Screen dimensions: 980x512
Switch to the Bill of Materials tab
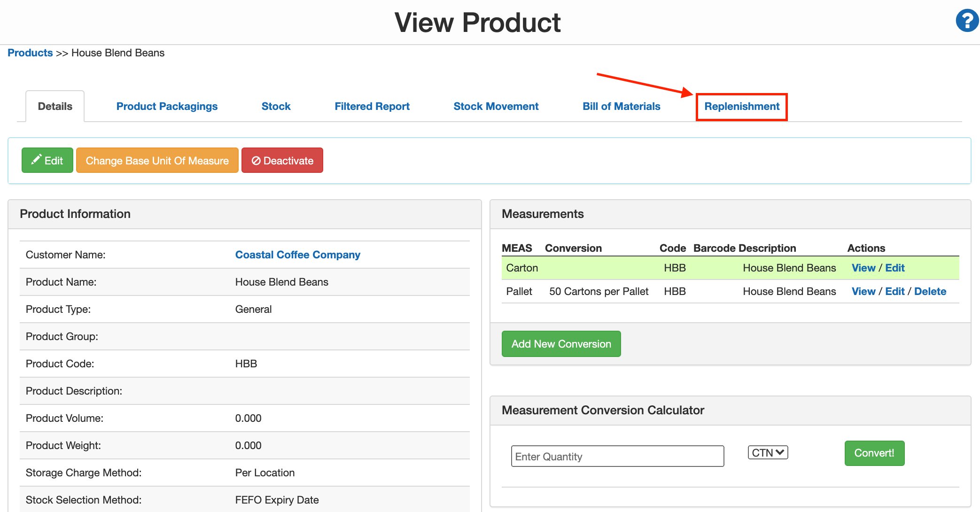[621, 106]
